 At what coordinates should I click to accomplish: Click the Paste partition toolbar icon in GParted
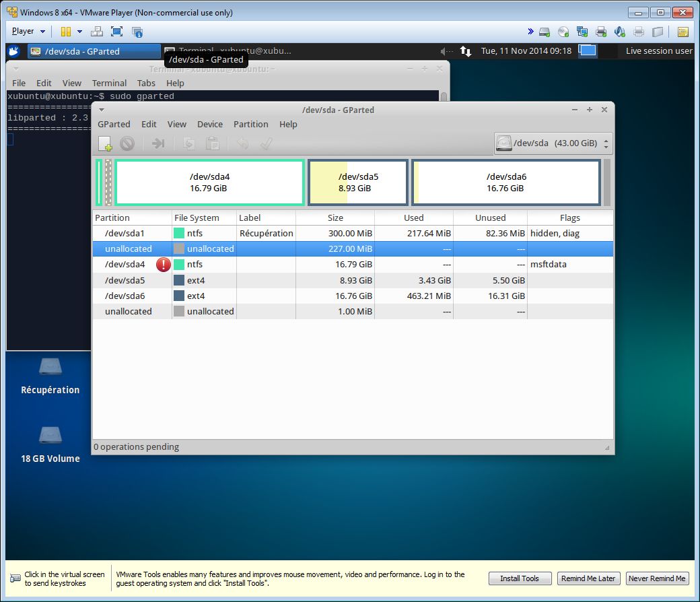tap(213, 143)
